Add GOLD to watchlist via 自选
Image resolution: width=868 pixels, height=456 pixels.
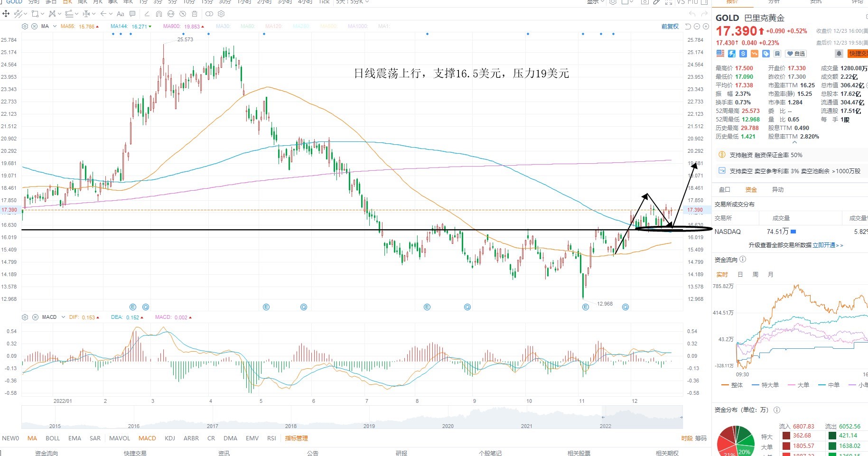click(796, 54)
